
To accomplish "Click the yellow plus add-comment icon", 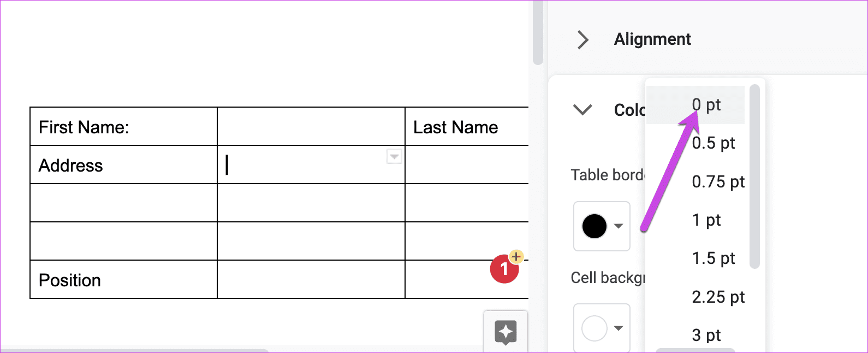I will (516, 256).
